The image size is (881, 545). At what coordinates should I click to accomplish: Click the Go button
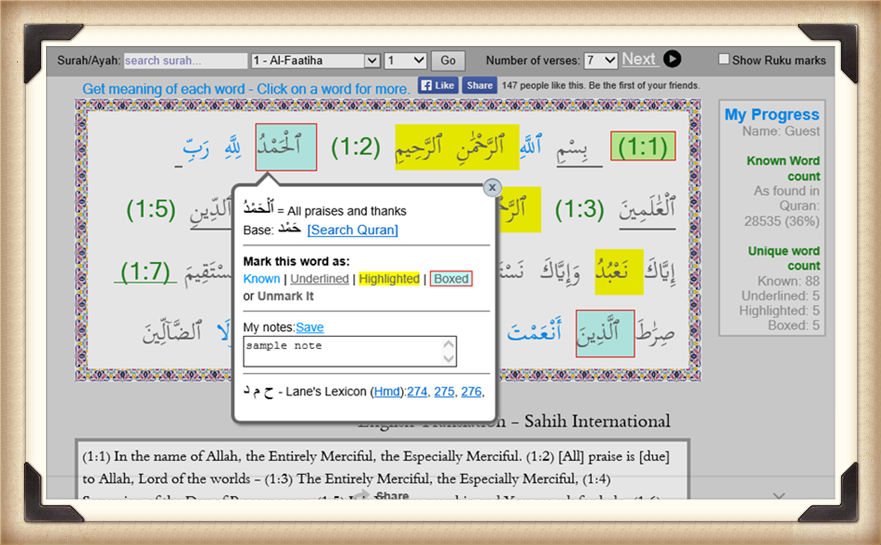[x=448, y=60]
